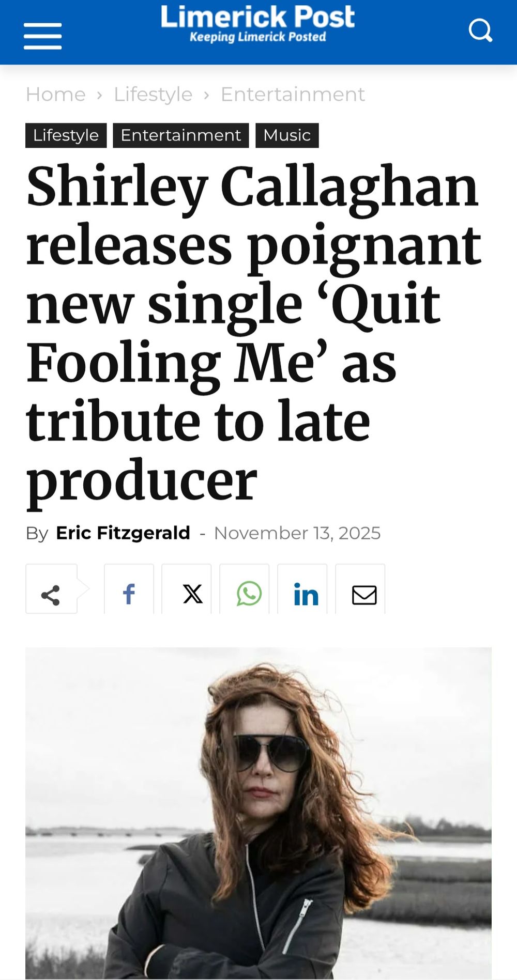Open the search magnifier icon

tap(480, 30)
